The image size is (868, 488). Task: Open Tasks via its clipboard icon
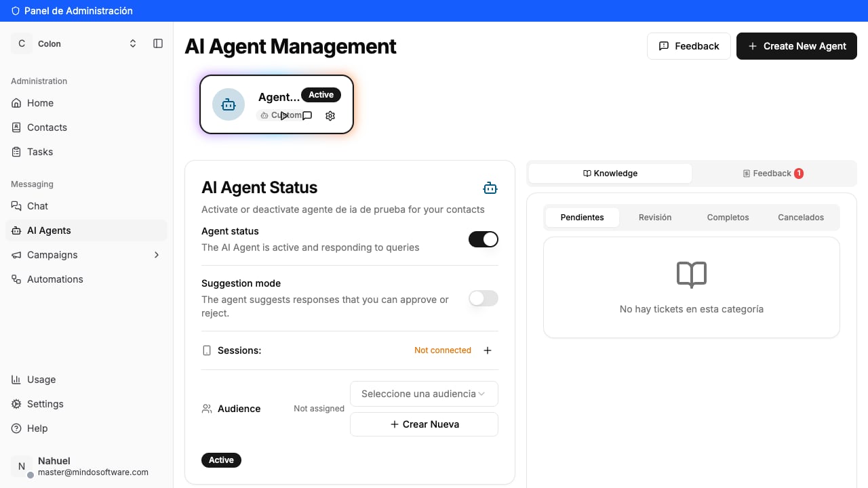tap(16, 152)
